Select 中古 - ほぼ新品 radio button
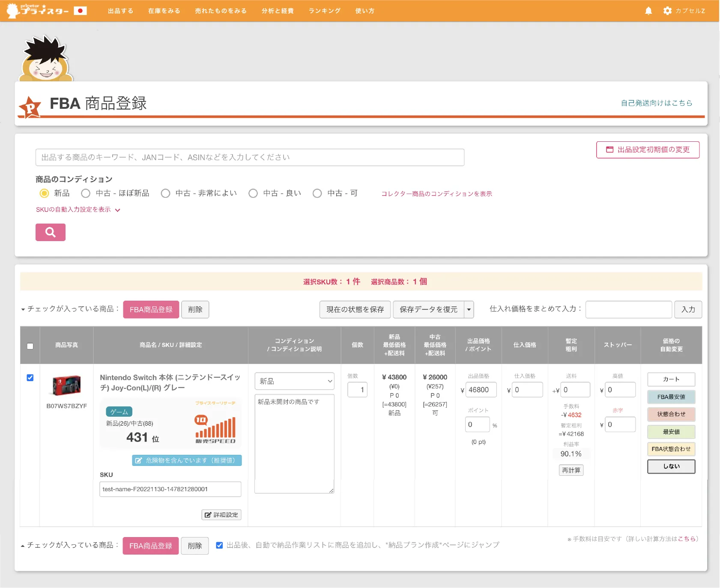This screenshot has width=720, height=588. [x=86, y=193]
